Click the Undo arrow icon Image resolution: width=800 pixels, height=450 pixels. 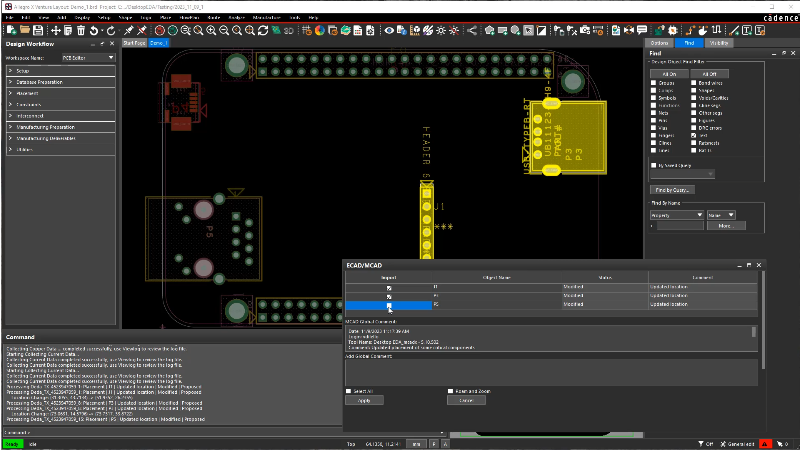94,31
